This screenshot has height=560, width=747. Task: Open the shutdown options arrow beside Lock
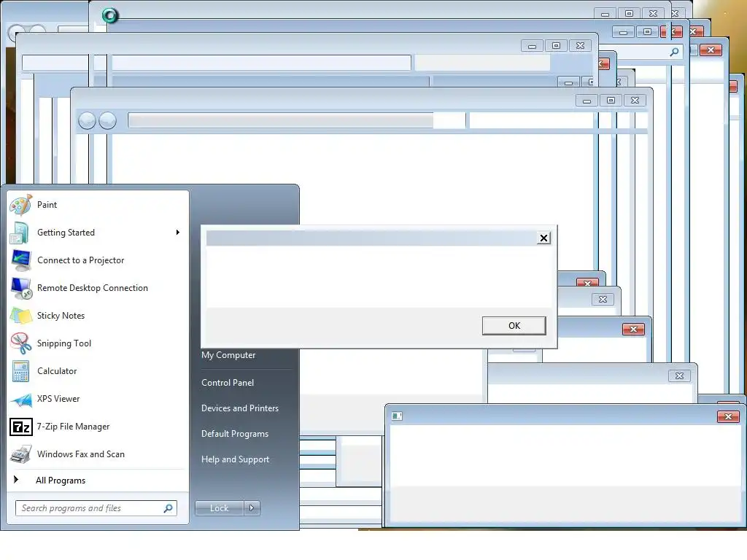click(252, 508)
